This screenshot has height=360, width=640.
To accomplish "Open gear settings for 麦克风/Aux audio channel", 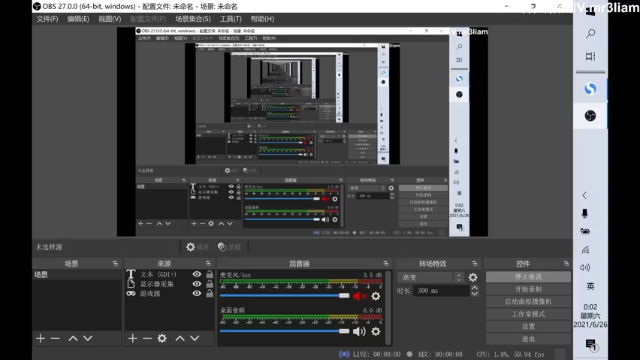I will (x=376, y=296).
